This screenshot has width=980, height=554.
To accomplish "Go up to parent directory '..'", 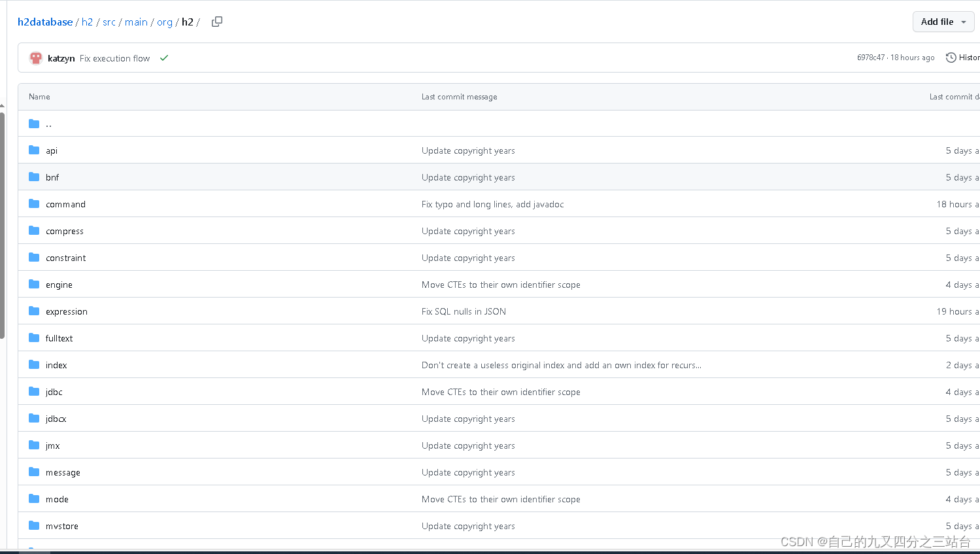I will 49,124.
